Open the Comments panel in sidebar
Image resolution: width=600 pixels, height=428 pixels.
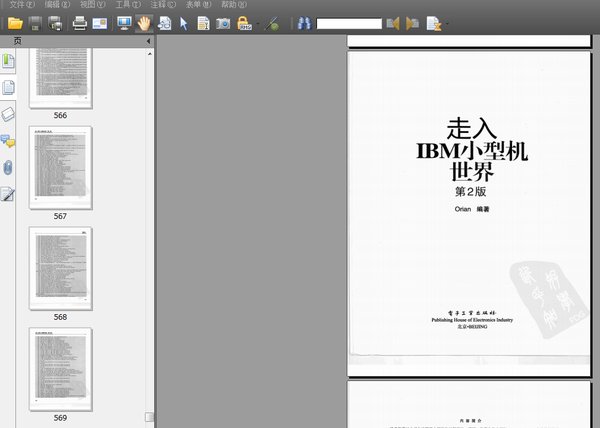pyautogui.click(x=8, y=141)
